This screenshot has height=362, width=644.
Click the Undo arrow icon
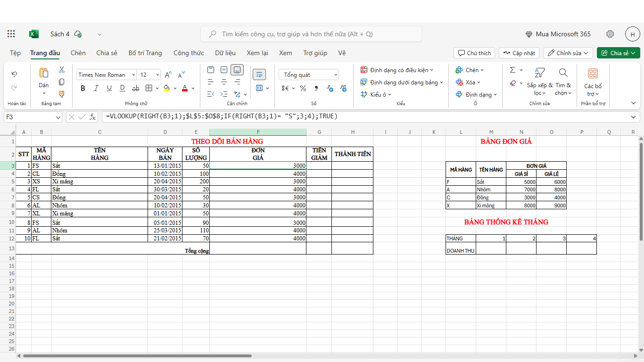14,74
